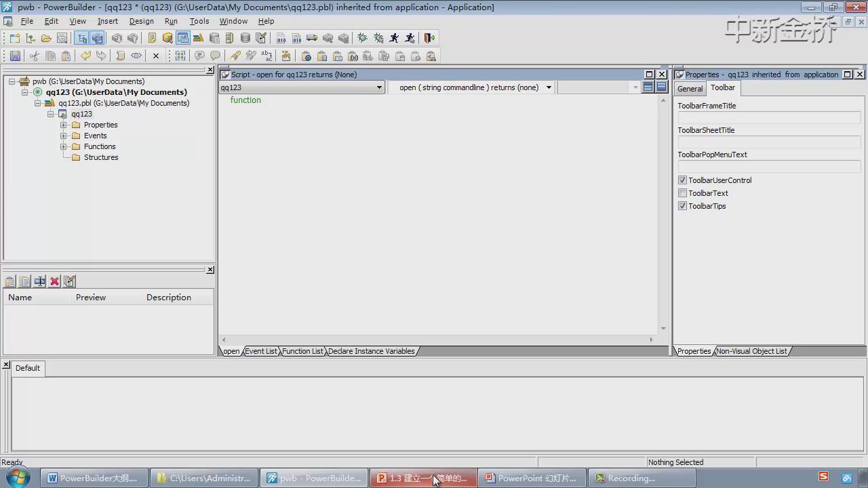The width and height of the screenshot is (868, 488).
Task: Click the Save floppy disk icon
Action: click(x=15, y=56)
